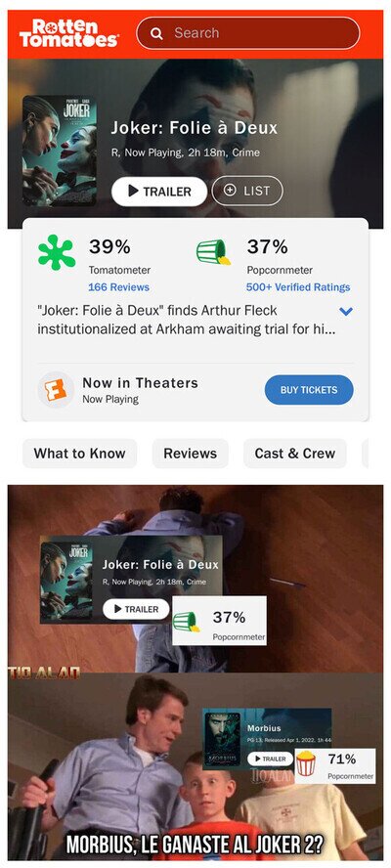Expand the movie synopsis with the blue chevron
This screenshot has width=391, height=868.
(346, 311)
